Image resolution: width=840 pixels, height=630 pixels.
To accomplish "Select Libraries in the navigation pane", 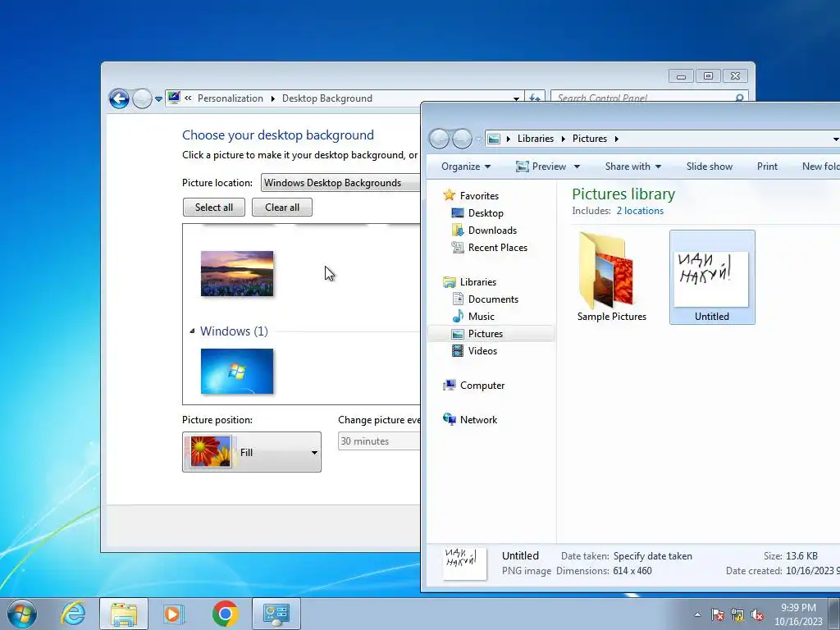I will pyautogui.click(x=478, y=282).
